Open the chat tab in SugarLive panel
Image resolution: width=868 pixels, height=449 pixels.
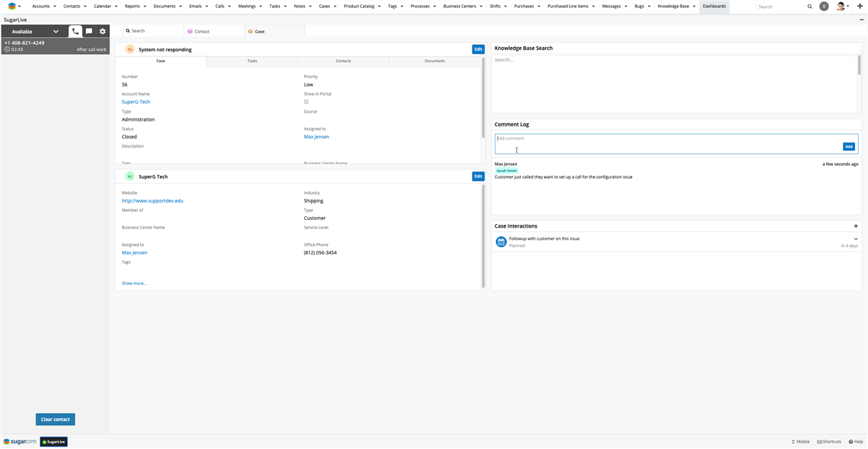pos(89,32)
